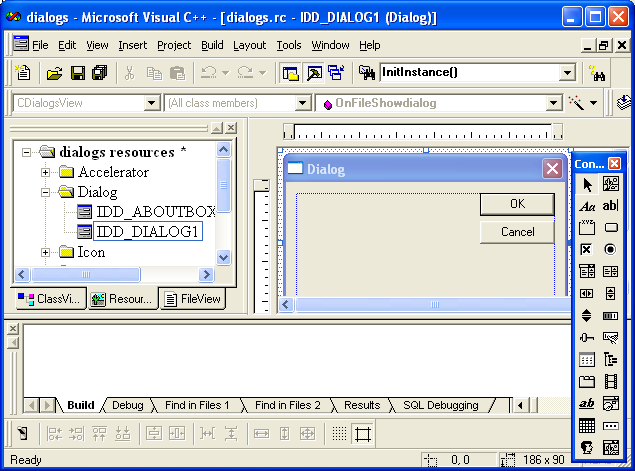Image resolution: width=635 pixels, height=471 pixels.
Task: Open the Find in Files 1 tab
Action: click(x=197, y=405)
